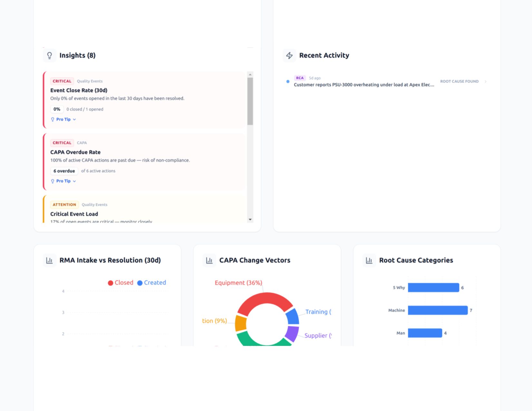The height and width of the screenshot is (411, 532).
Task: Click the RMA Intake chart icon
Action: [x=49, y=260]
